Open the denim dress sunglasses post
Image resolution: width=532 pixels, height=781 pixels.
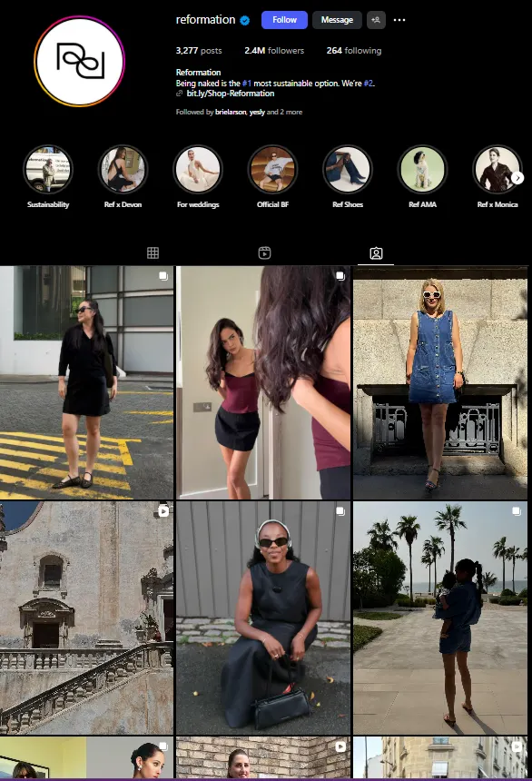coord(440,382)
